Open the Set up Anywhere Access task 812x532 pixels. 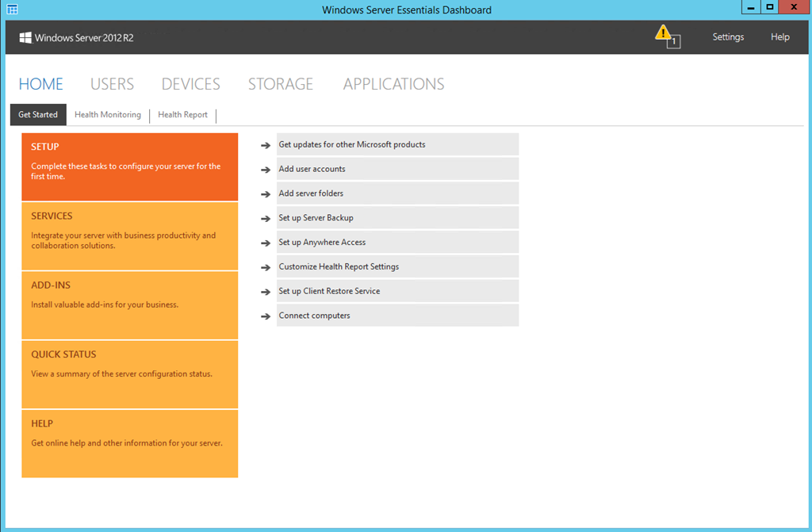click(398, 242)
